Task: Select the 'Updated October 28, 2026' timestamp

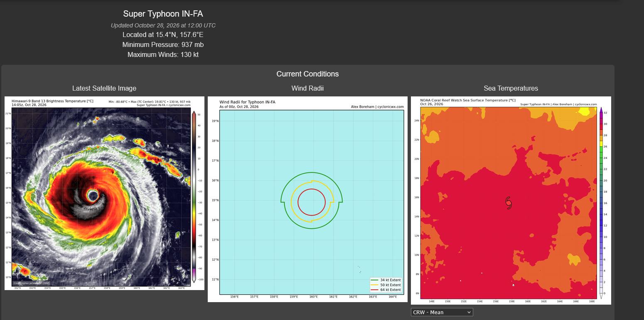Action: pos(163,25)
